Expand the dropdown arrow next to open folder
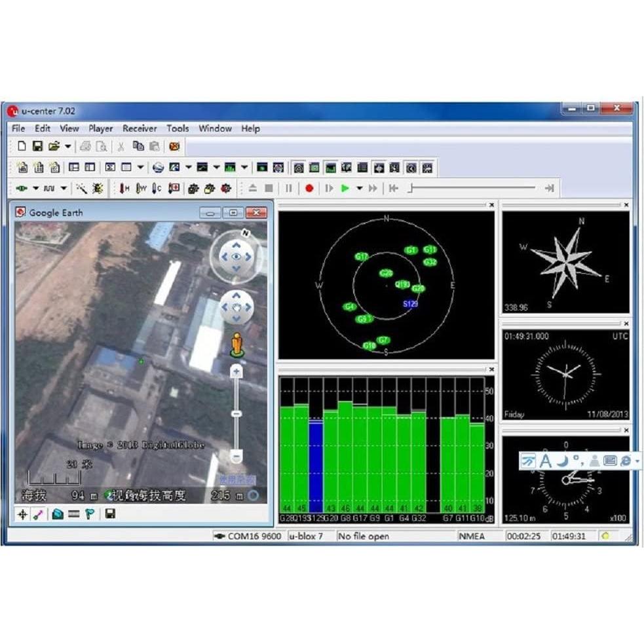This screenshot has width=644, height=644. coord(67,146)
